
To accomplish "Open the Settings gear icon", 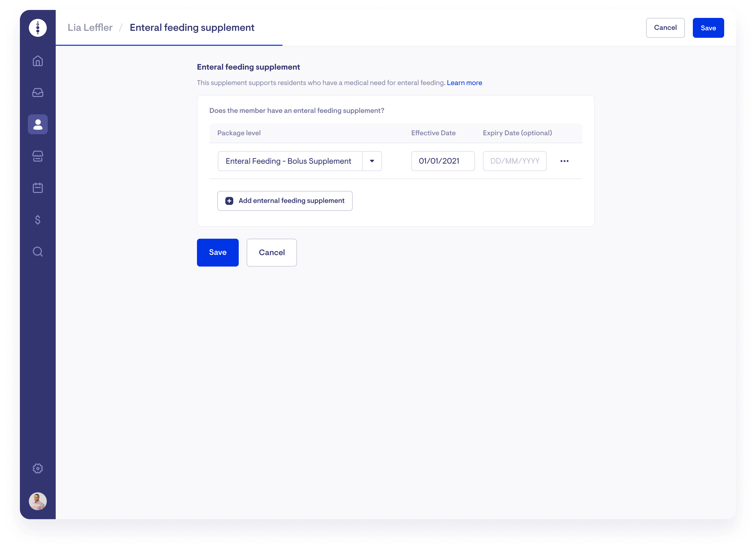I will coord(38,468).
